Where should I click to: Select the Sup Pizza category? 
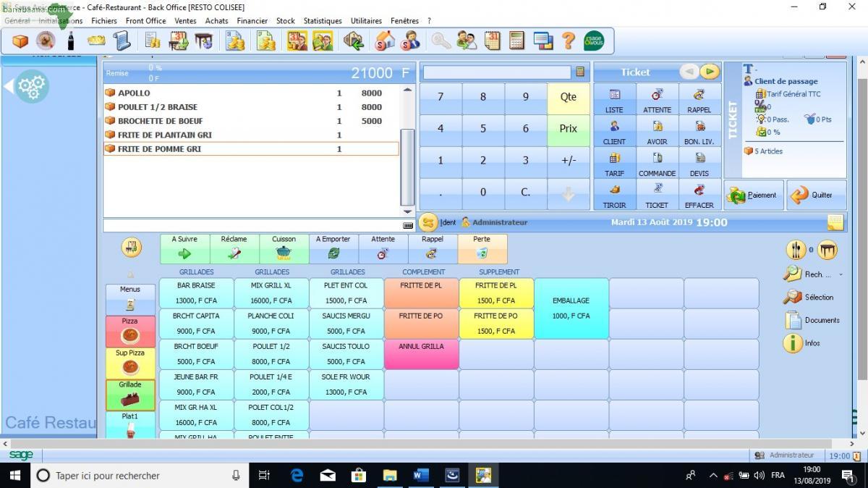pyautogui.click(x=130, y=363)
